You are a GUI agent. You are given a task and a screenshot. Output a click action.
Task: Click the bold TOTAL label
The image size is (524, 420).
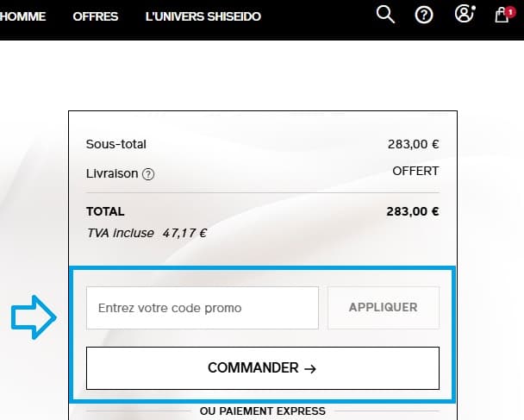click(x=105, y=211)
